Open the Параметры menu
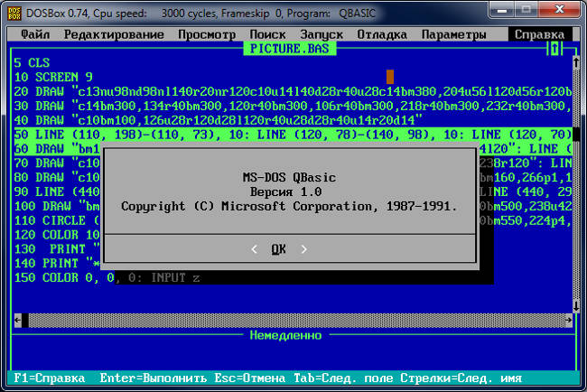587x392 pixels. (453, 34)
